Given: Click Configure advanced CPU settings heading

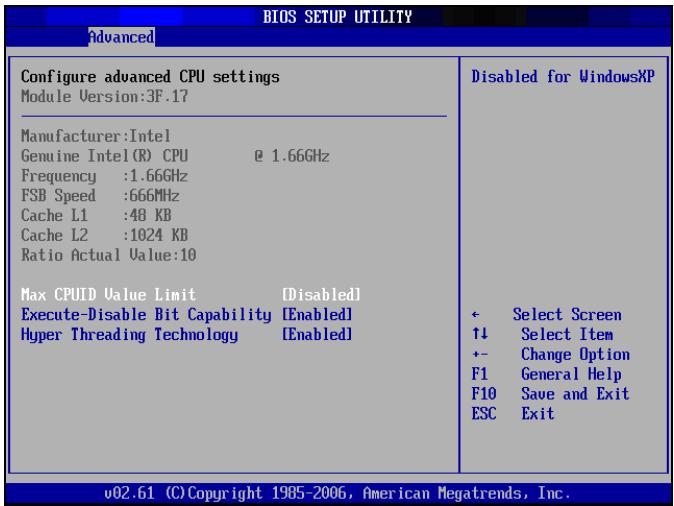Looking at the screenshot, I should (x=150, y=77).
